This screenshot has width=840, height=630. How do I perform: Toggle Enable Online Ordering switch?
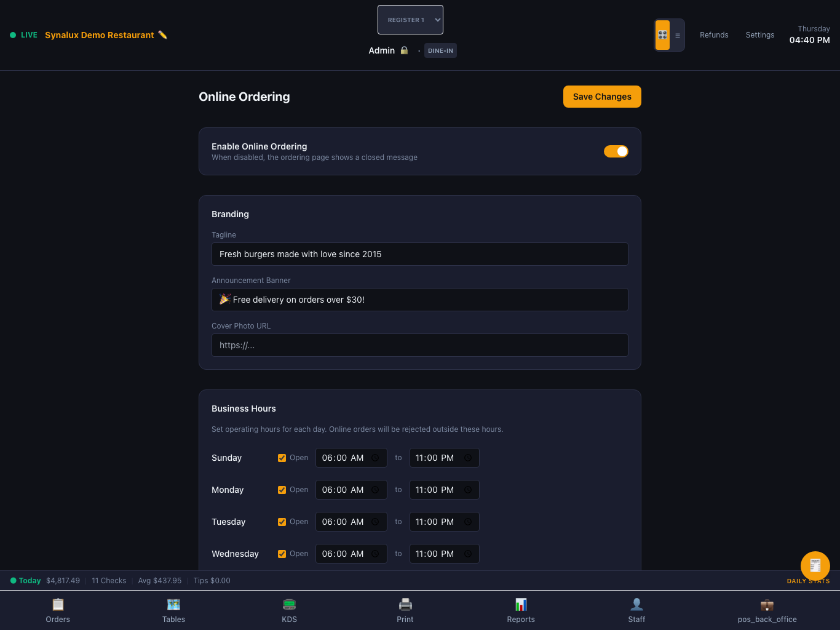616,151
